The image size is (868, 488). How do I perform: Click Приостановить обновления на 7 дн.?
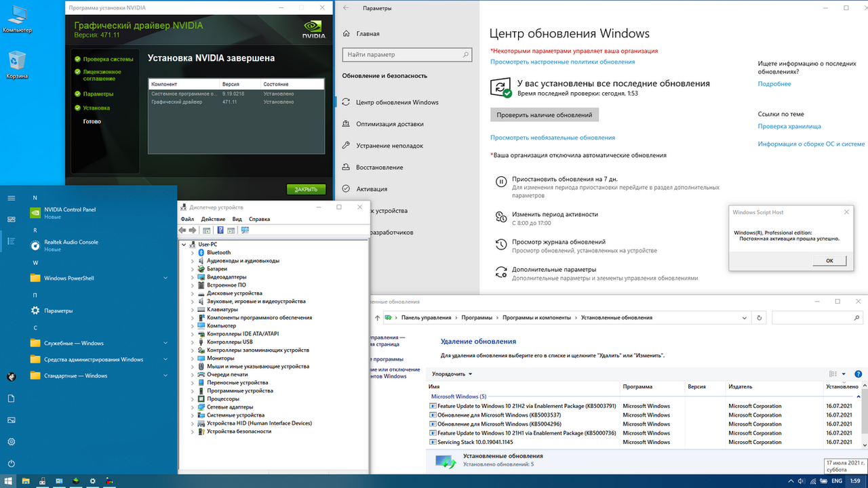[x=565, y=179]
